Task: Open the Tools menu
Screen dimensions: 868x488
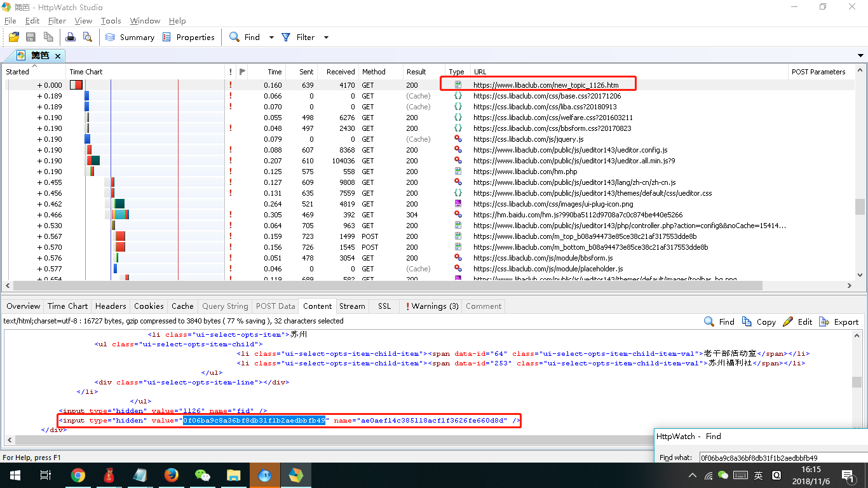Action: click(x=111, y=21)
